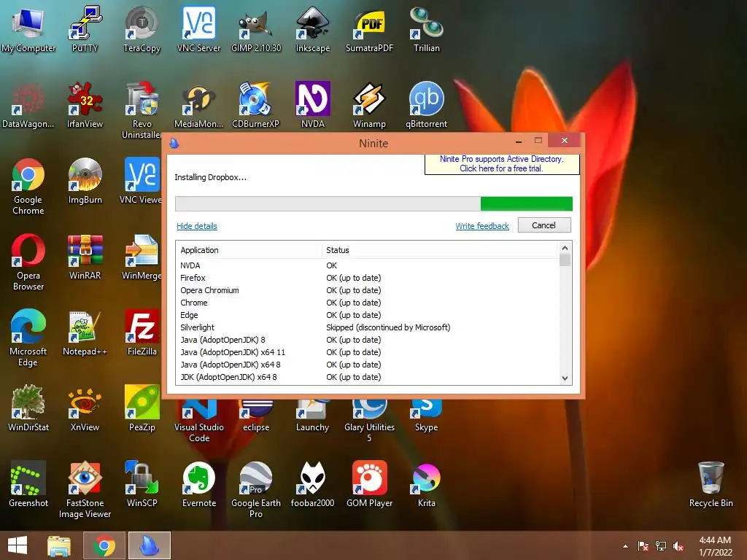Launch Inkscape desktop icon
Screen dimensions: 747x560
click(312, 29)
